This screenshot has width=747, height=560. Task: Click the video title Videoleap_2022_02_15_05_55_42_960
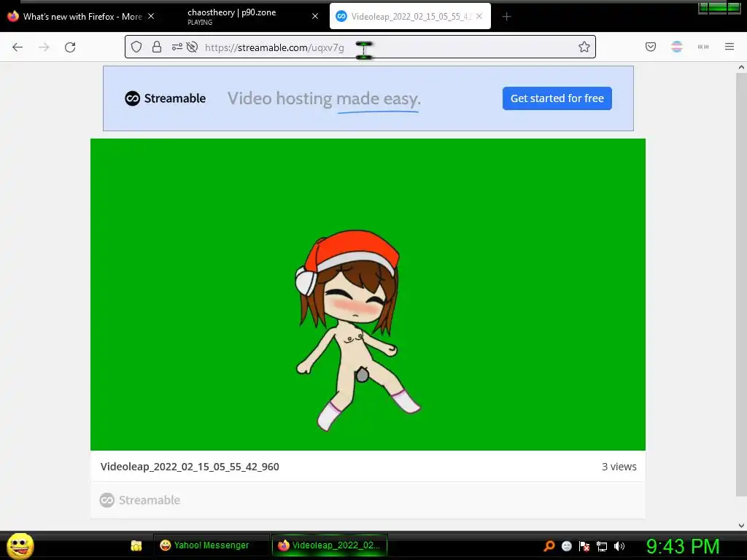click(190, 467)
